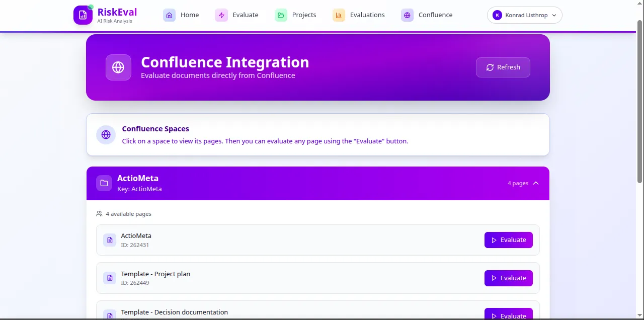Click the Home house icon
This screenshot has height=320, width=644.
169,15
